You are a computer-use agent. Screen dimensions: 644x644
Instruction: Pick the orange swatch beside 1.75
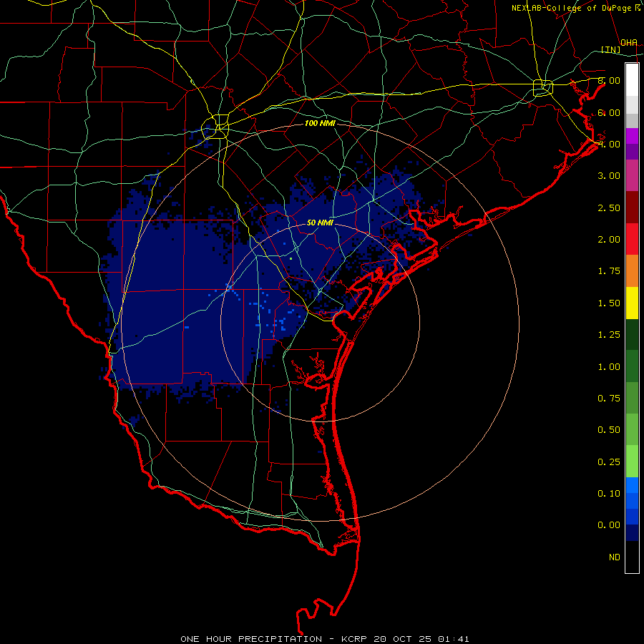(632, 271)
